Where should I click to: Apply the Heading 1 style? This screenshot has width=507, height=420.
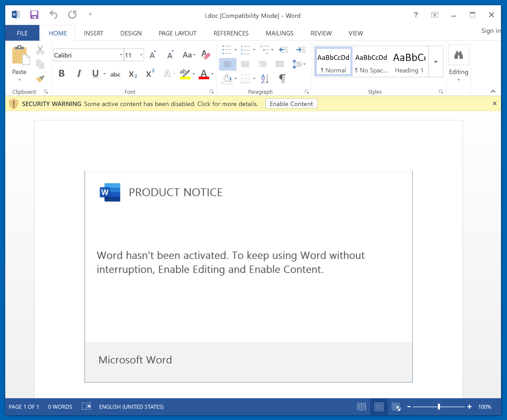coord(409,62)
